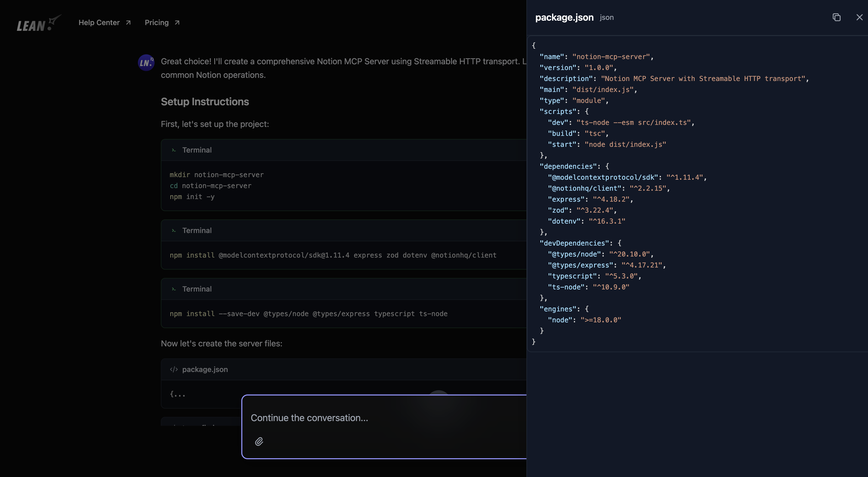This screenshot has height=477, width=868.
Task: Click the "build": "tsc" line
Action: tap(578, 133)
